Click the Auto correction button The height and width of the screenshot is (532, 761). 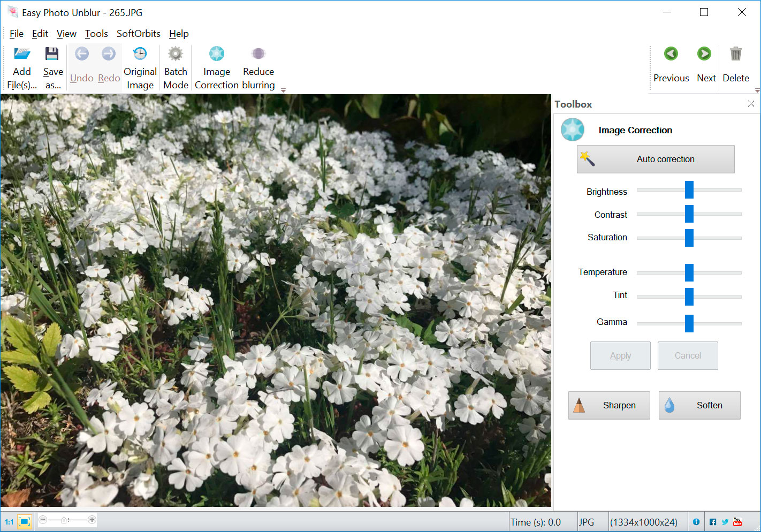click(x=656, y=159)
